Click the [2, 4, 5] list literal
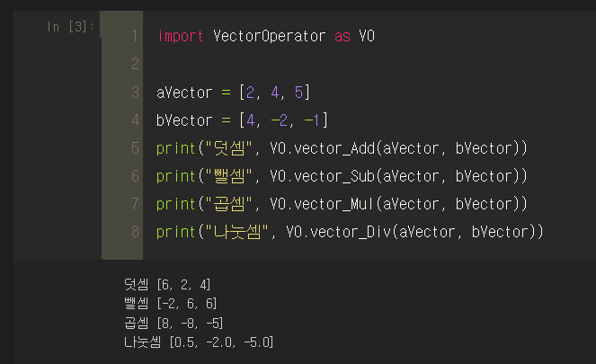Screen dimensions: 596x364 point(275,93)
